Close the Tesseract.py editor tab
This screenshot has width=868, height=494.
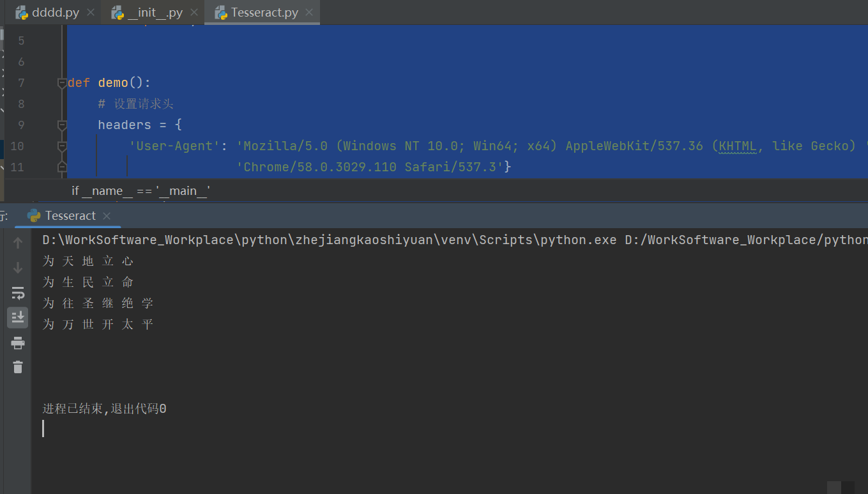pyautogui.click(x=310, y=13)
